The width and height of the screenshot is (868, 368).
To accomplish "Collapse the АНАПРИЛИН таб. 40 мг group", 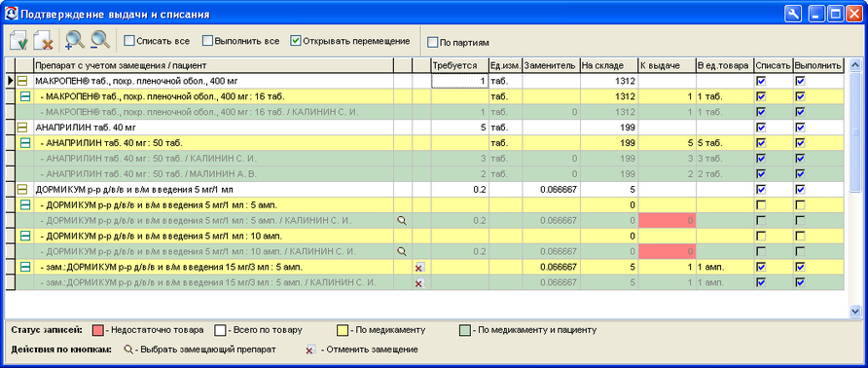I will click(22, 128).
